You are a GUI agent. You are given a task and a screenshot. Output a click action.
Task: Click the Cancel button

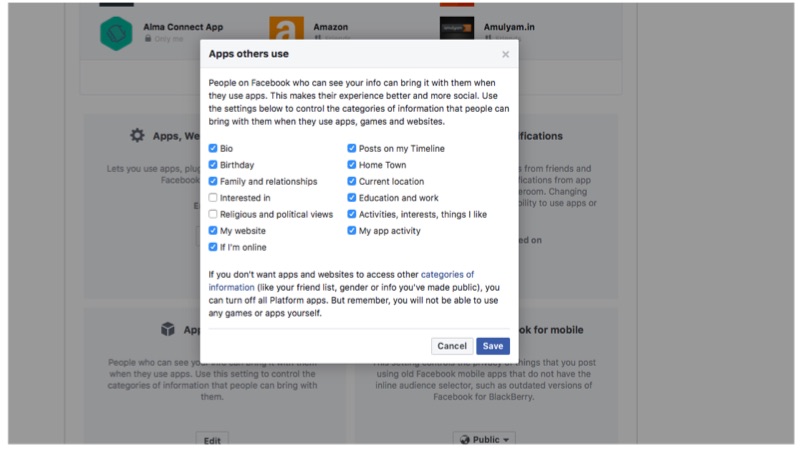(452, 346)
